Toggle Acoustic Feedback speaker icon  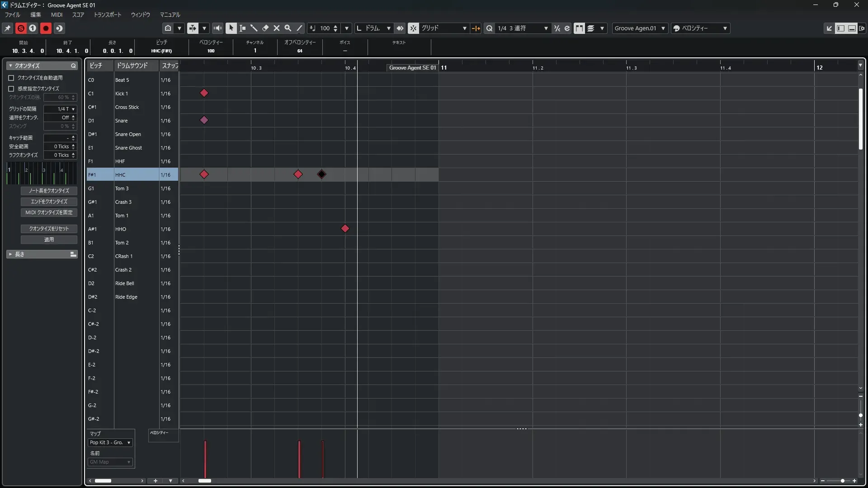218,28
